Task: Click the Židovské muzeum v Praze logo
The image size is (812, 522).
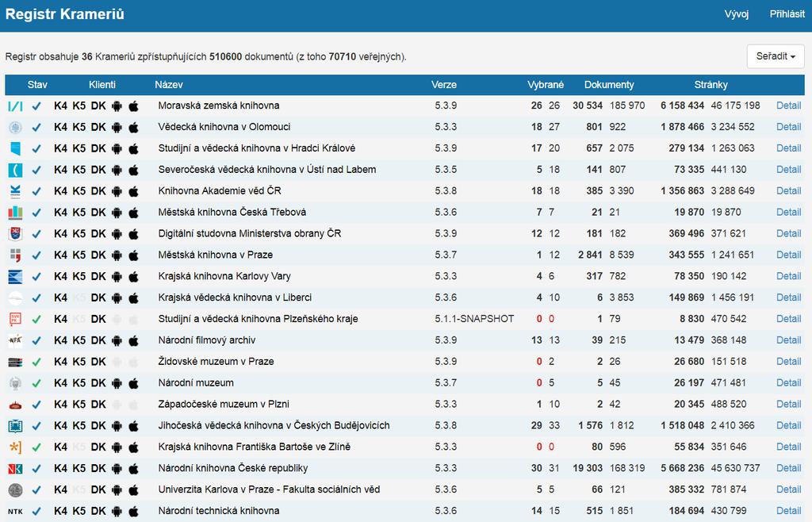Action: 15,362
